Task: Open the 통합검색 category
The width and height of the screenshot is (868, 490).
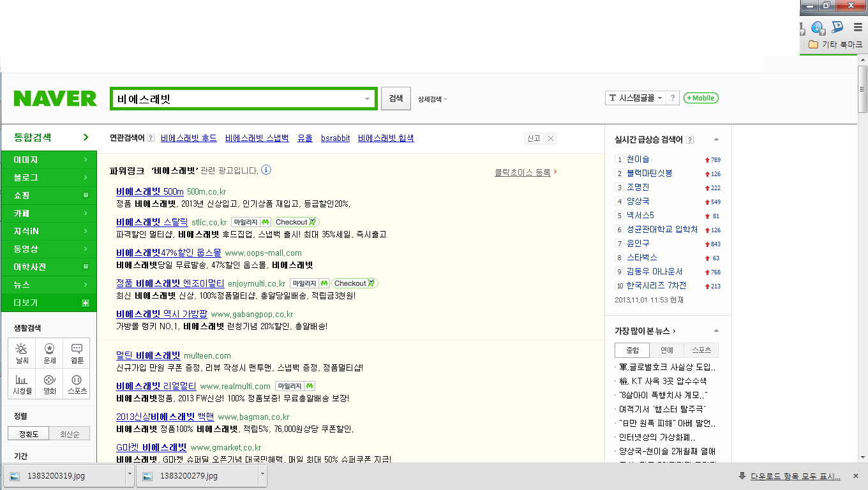Action: pyautogui.click(x=49, y=137)
